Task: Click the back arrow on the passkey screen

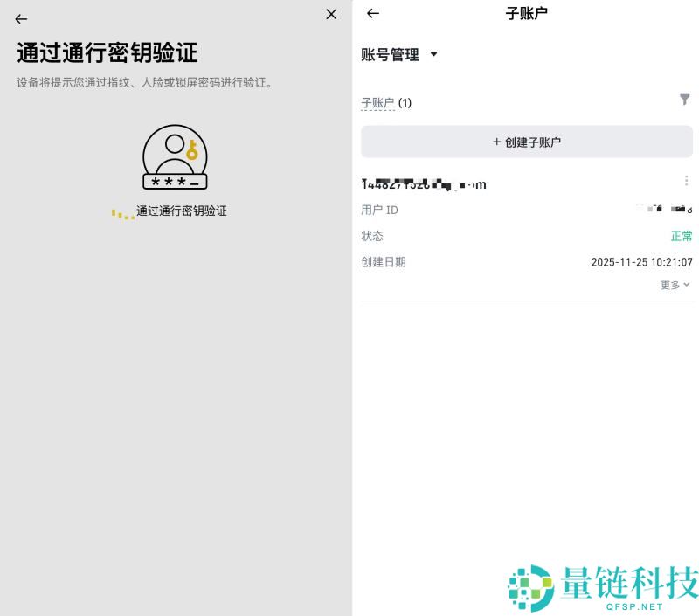Action: tap(20, 18)
